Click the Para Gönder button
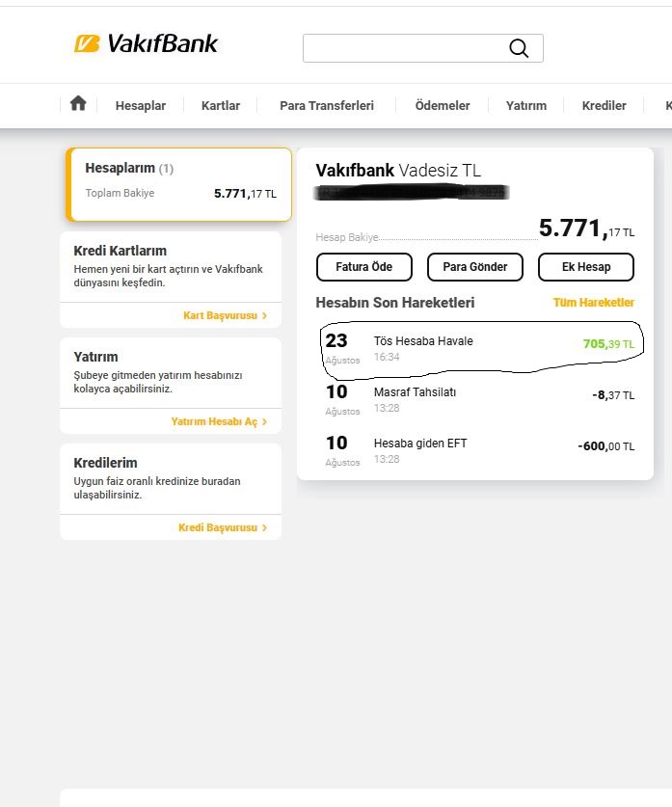 (x=475, y=267)
